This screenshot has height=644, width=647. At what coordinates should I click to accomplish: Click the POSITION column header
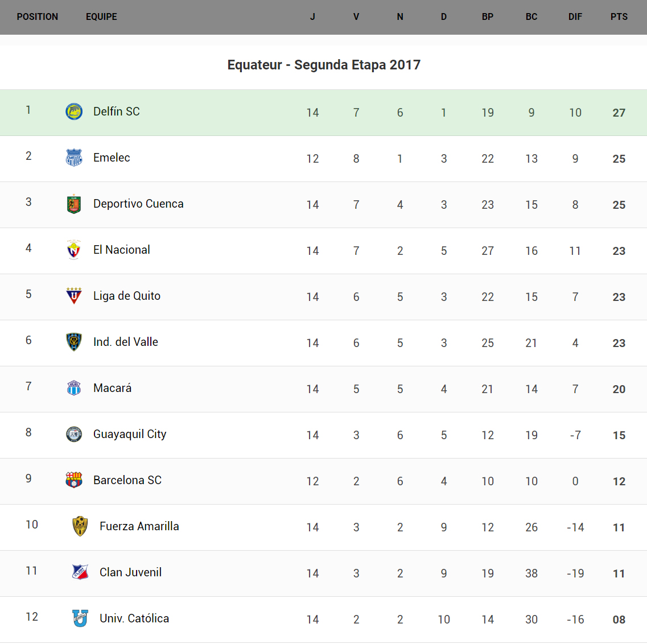point(38,17)
